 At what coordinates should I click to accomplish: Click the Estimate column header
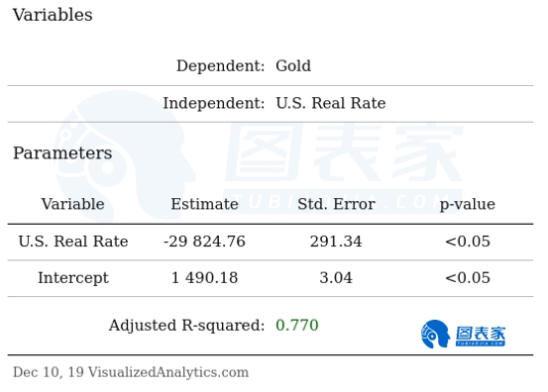204,204
